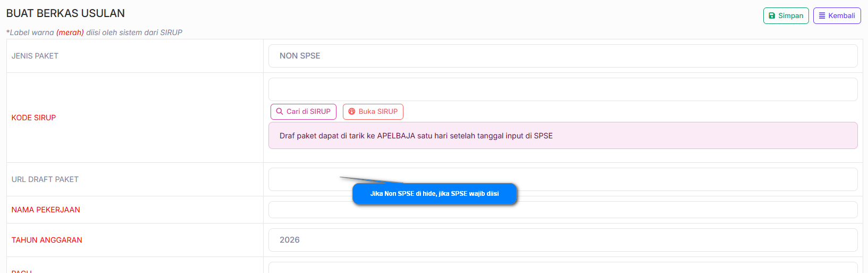Viewport: 868px width, 273px height.
Task: Click the TAHUN ANGGARAN field showing 2026
Action: point(562,240)
